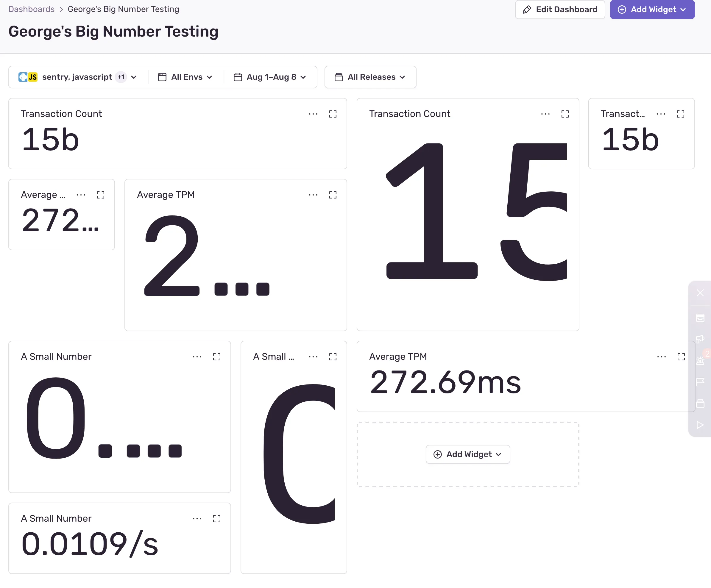Click the Edit Dashboard button
This screenshot has width=711, height=588.
[560, 10]
